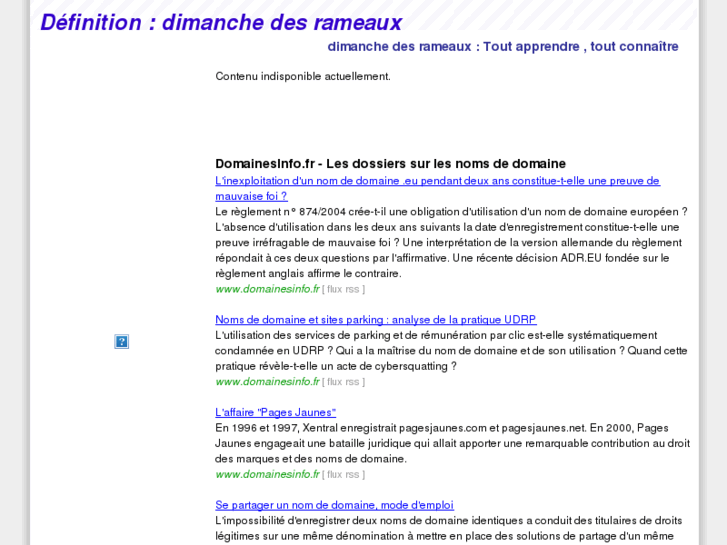The width and height of the screenshot is (727, 545).
Task: Click the subtitle 'Tout apprendre , tout connaître'
Action: [580, 46]
